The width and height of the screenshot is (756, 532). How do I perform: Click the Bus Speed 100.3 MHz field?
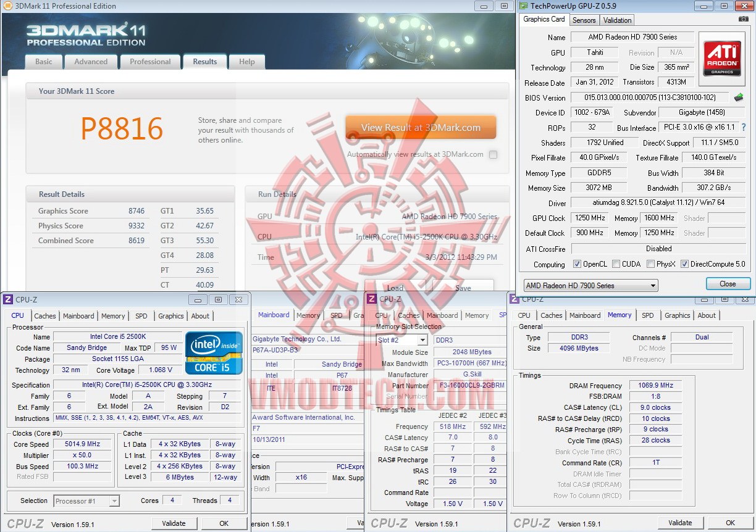(83, 467)
